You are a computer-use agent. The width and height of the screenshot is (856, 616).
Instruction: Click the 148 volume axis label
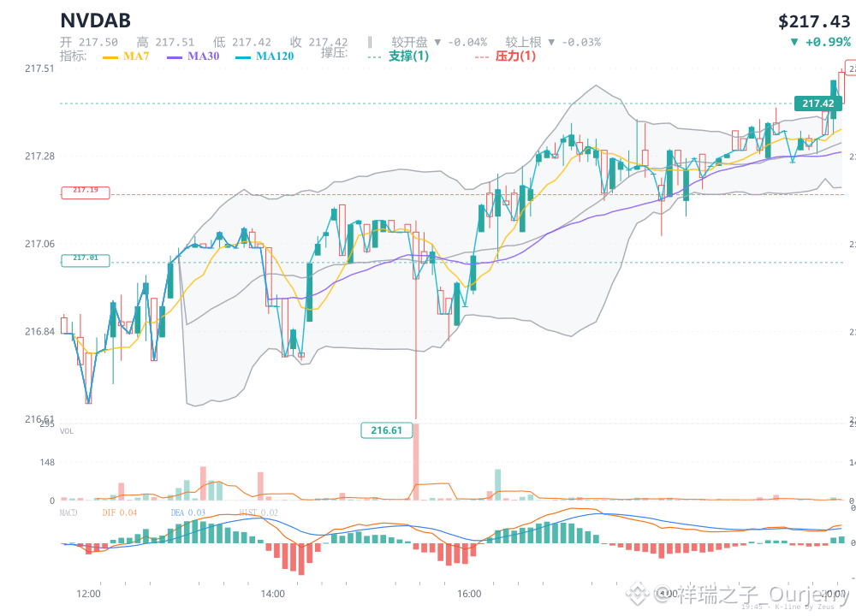[x=47, y=463]
